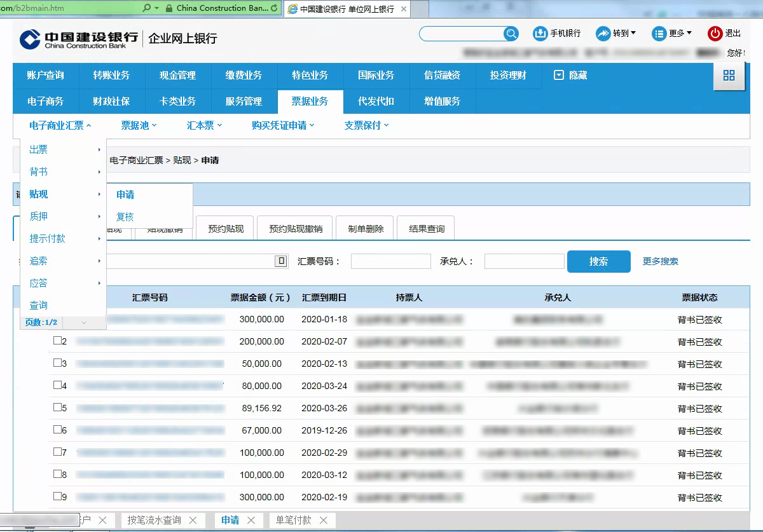Click the address bar search magnifier icon

click(147, 8)
